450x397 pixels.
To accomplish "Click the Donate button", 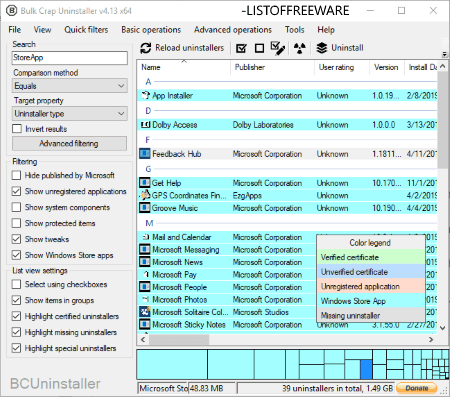I will coord(416,388).
